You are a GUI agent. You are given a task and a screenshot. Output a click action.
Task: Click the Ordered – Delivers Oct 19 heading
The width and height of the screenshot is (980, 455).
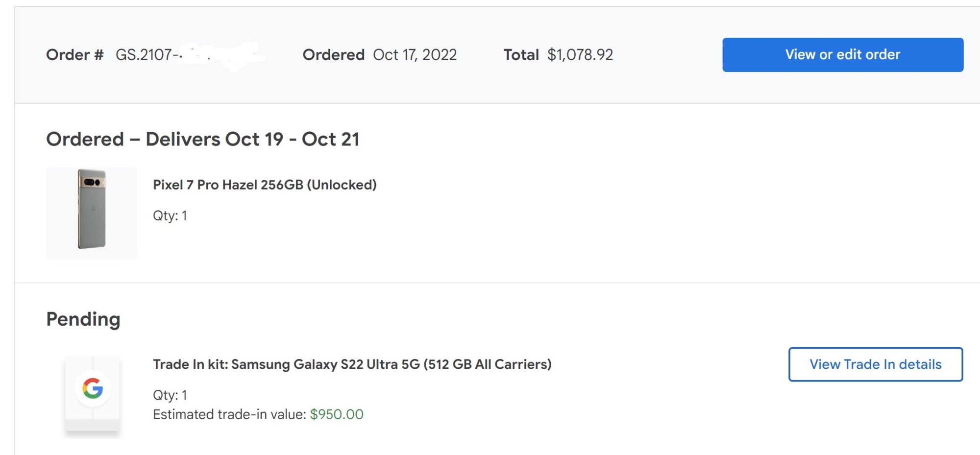(x=203, y=140)
